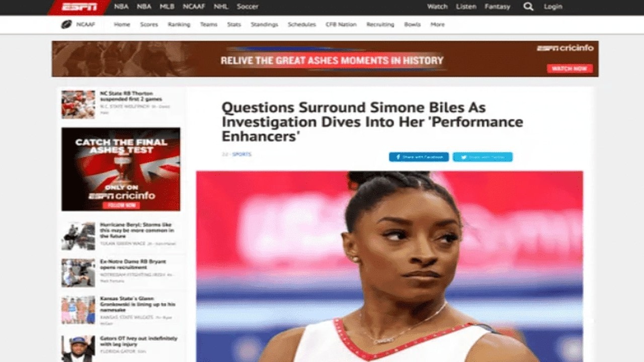Open the Watch menu
The width and height of the screenshot is (644, 362).
tap(437, 7)
